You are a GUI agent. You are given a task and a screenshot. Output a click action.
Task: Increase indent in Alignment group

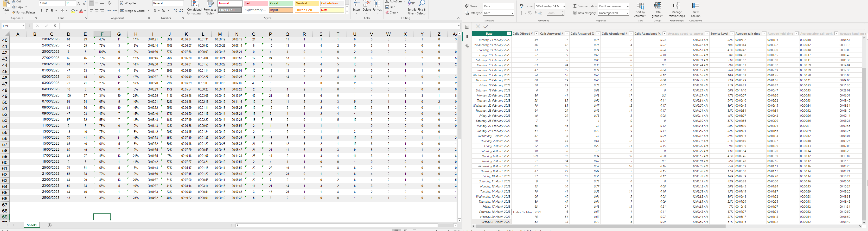tap(115, 11)
